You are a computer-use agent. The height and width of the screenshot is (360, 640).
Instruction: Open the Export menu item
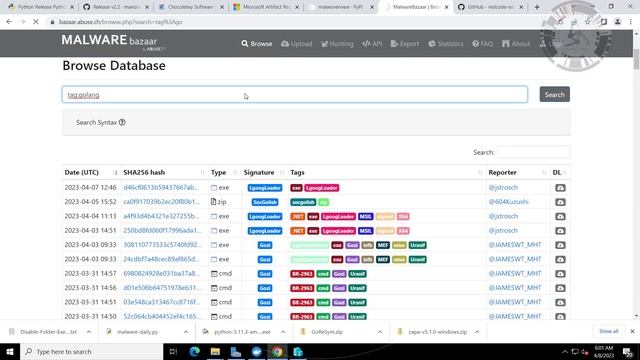tap(404, 44)
